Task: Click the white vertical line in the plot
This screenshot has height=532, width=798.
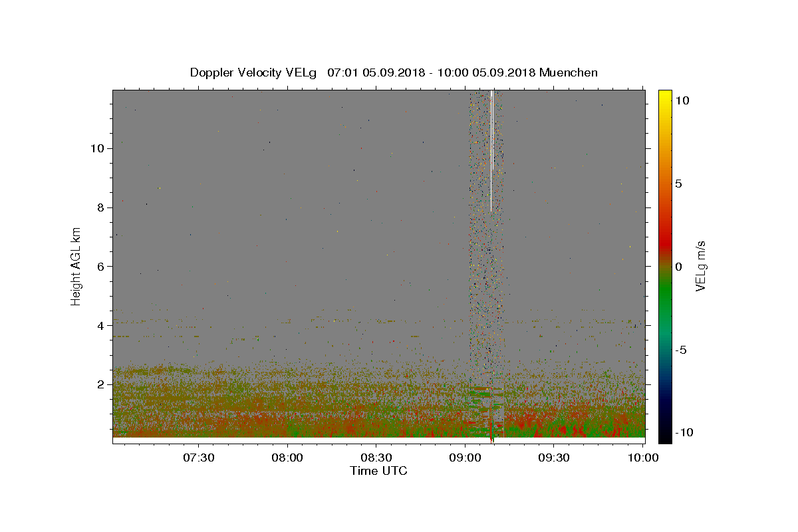Action: [x=491, y=151]
